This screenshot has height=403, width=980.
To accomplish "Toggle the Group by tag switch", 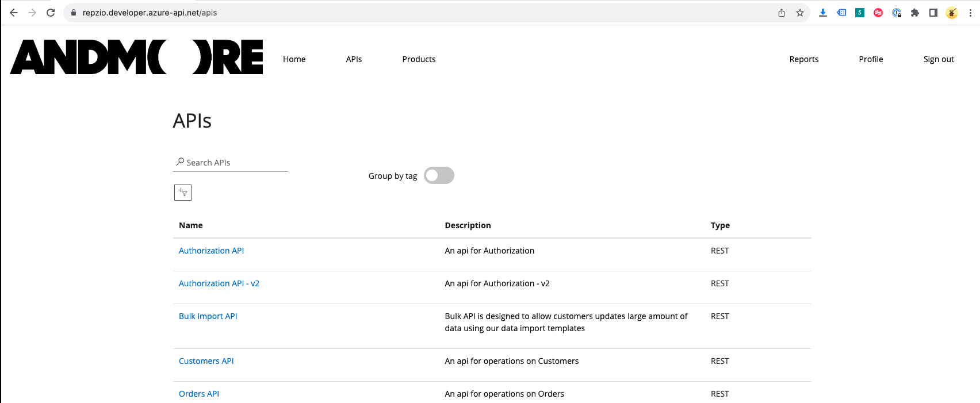I will (x=439, y=175).
